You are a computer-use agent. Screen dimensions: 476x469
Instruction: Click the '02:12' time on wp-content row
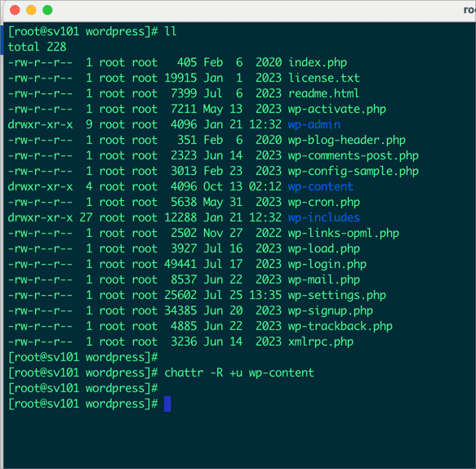(x=265, y=186)
